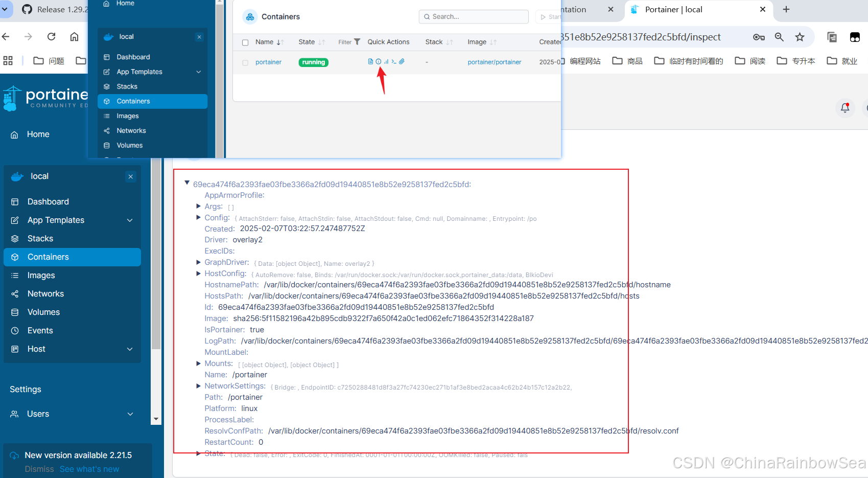Viewport: 868px width, 478px height.
Task: Open Events in the main sidebar
Action: point(72,331)
